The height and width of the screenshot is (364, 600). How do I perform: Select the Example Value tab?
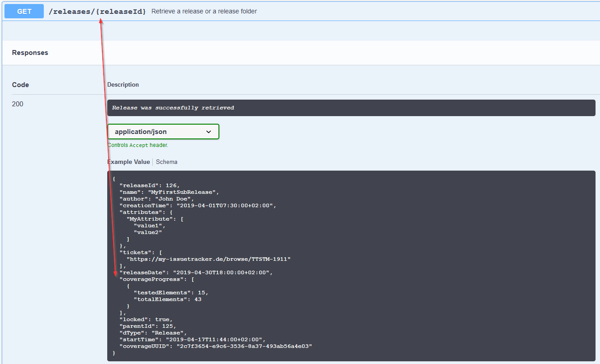129,162
